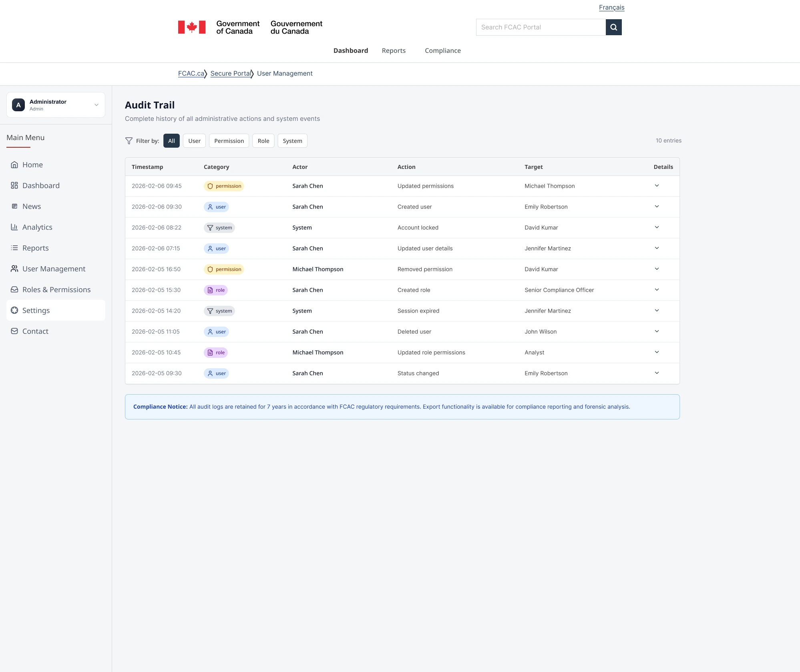Switch language to Français

tap(611, 7)
